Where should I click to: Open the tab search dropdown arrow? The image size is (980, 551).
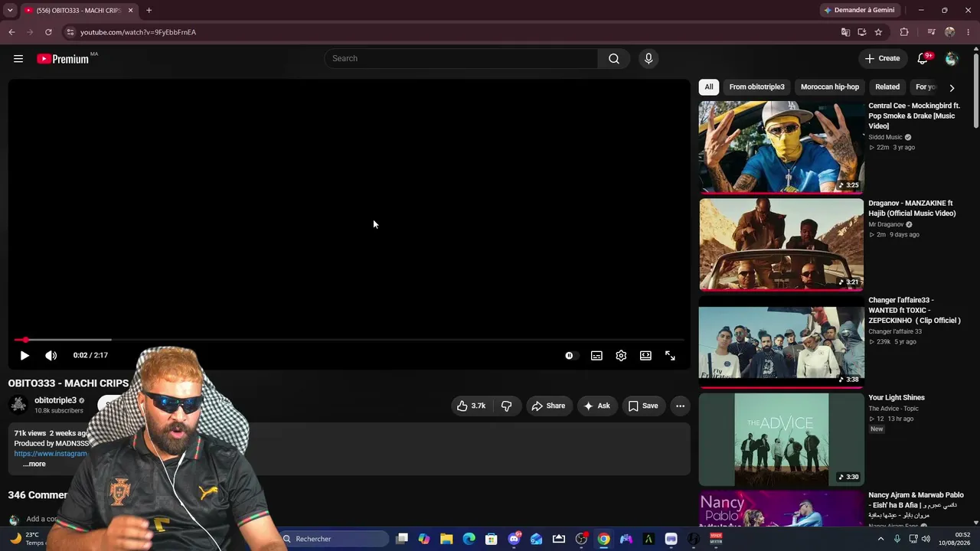coord(10,11)
